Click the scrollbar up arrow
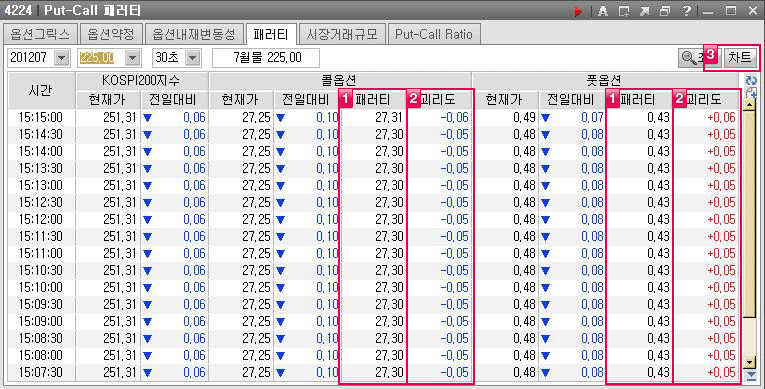This screenshot has width=765, height=389. [750, 103]
